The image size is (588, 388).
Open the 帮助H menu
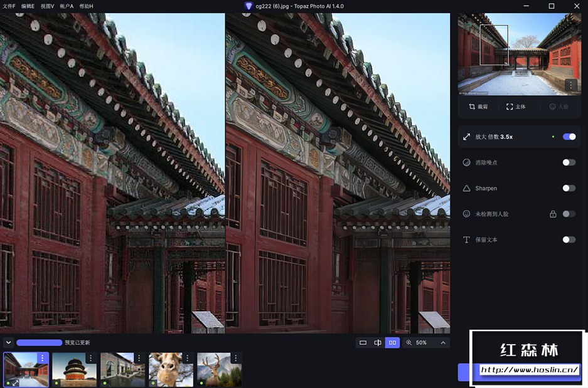tap(86, 6)
